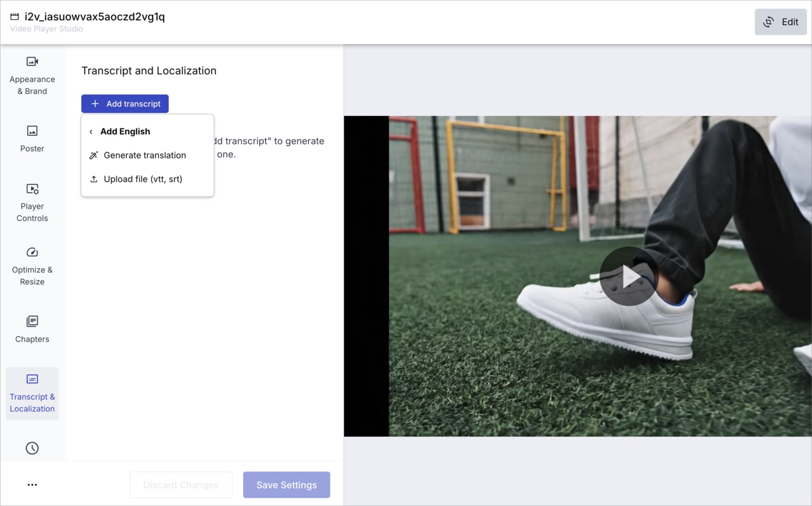Select the Transcript & Localization icon

(32, 379)
